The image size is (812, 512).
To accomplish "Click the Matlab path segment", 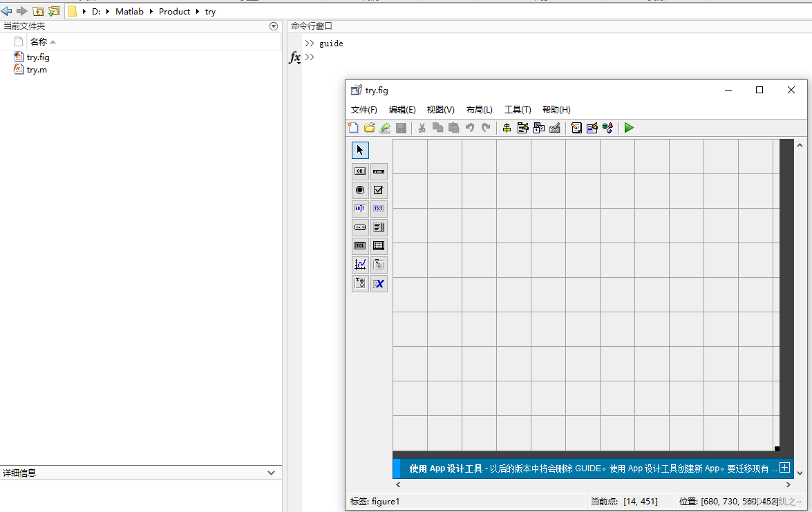I will (129, 11).
